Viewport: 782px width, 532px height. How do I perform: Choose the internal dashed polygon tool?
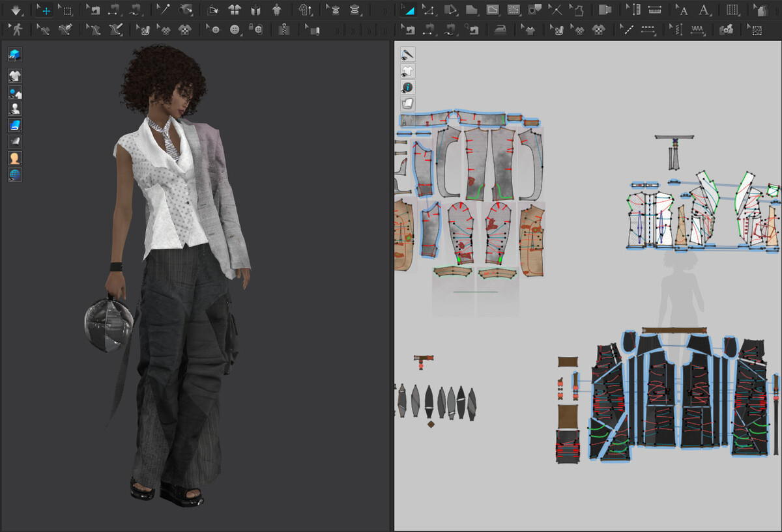[x=514, y=10]
